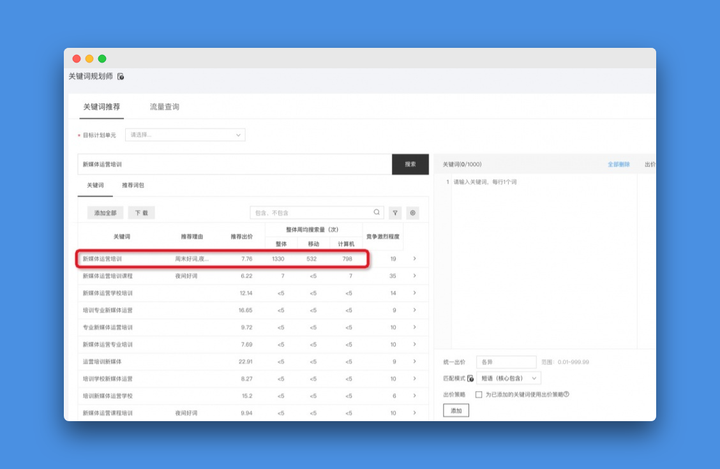Screen dimensions: 720x469
Task: Click the 整体 sub-column header
Action: 281,244
